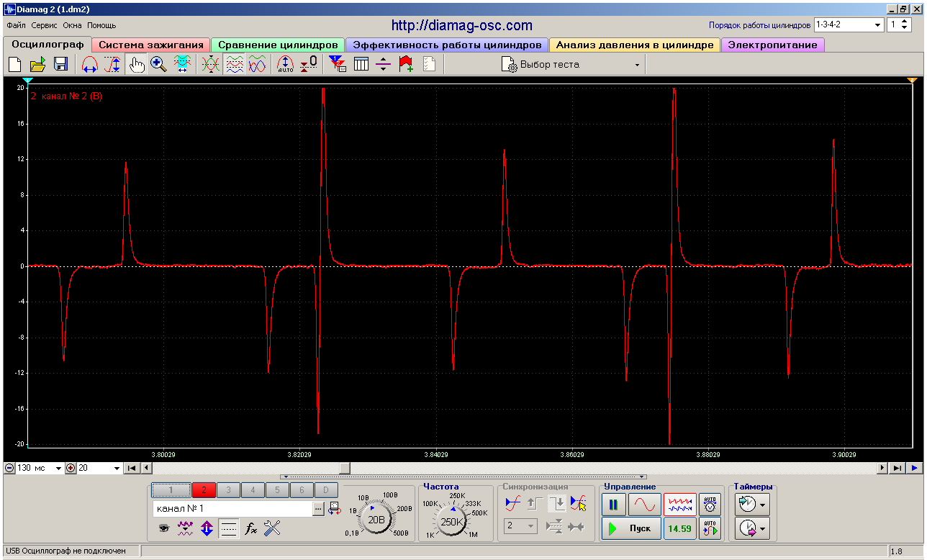Click the blue vertical arrows invert icon
The width and height of the screenshot is (927, 560).
(207, 528)
